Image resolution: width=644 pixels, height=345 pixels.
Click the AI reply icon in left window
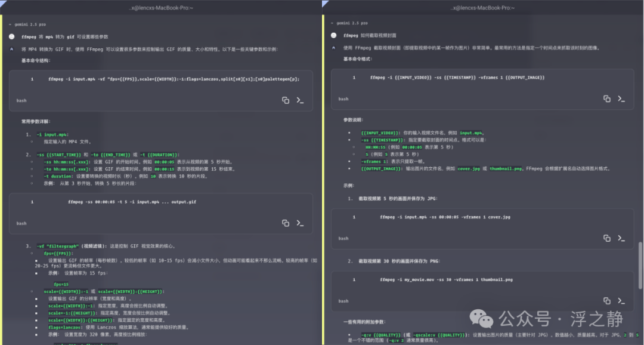(x=12, y=49)
